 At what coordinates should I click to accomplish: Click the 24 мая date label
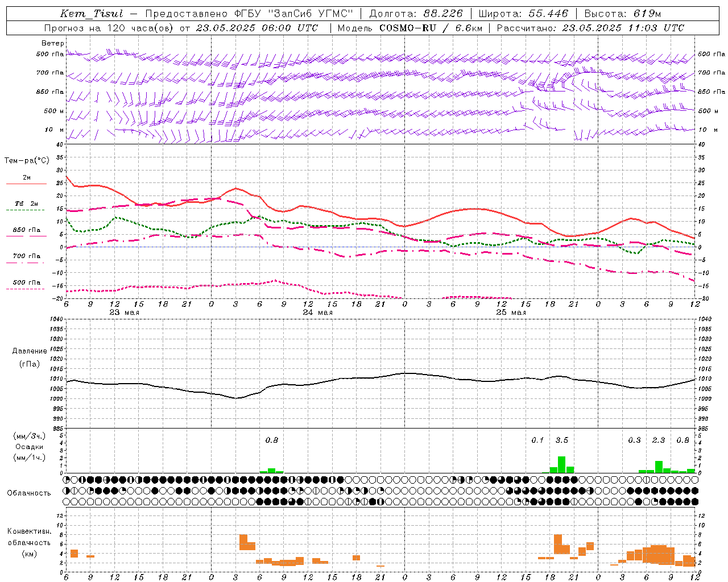tap(317, 313)
